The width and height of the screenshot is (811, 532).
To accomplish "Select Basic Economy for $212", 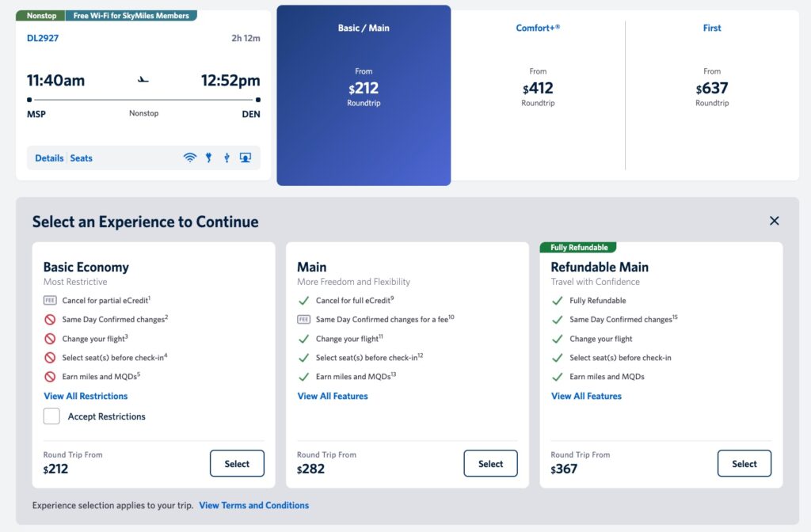I will tap(237, 464).
